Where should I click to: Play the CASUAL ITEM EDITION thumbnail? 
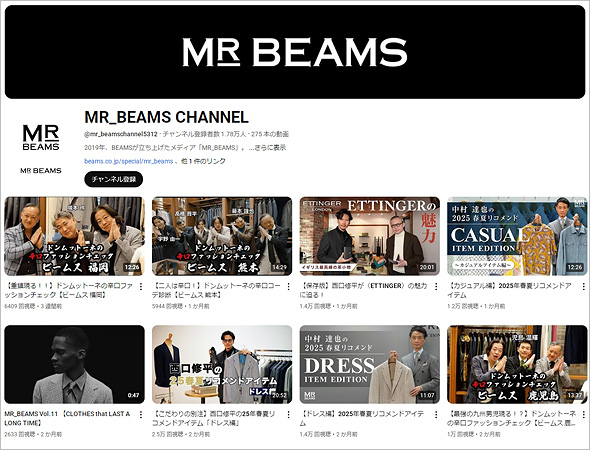pyautogui.click(x=517, y=236)
